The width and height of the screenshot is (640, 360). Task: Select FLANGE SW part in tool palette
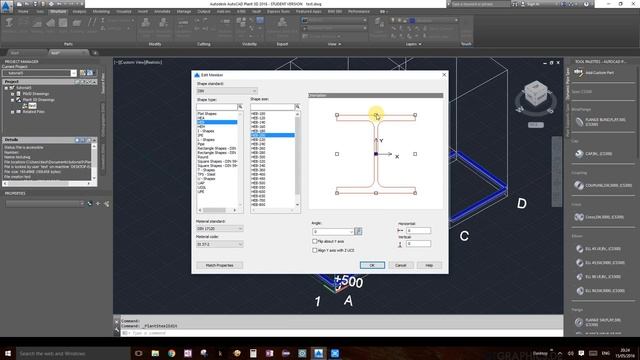(598, 322)
